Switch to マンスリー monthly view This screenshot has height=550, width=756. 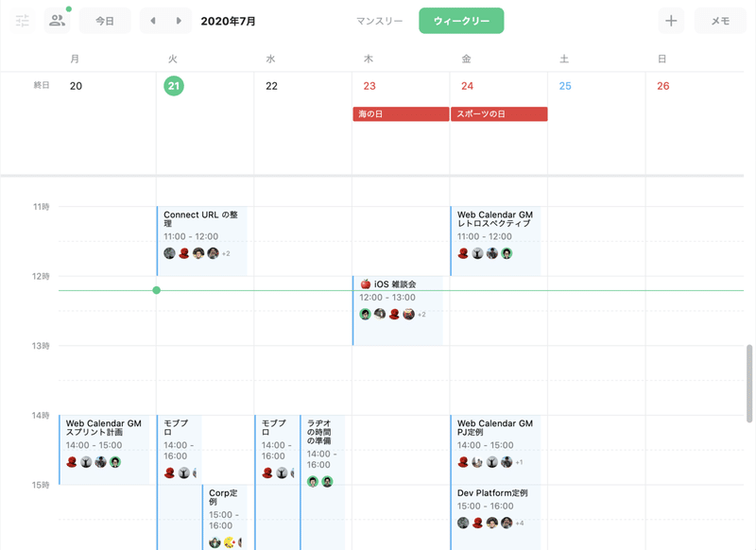coord(377,20)
